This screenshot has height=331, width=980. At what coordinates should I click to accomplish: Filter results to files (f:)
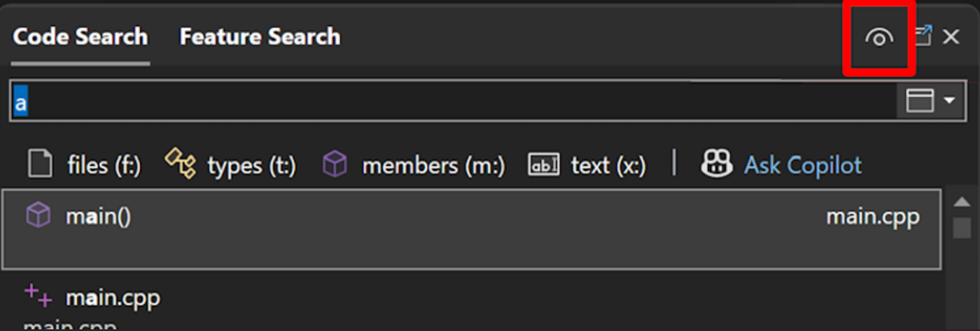pyautogui.click(x=104, y=166)
